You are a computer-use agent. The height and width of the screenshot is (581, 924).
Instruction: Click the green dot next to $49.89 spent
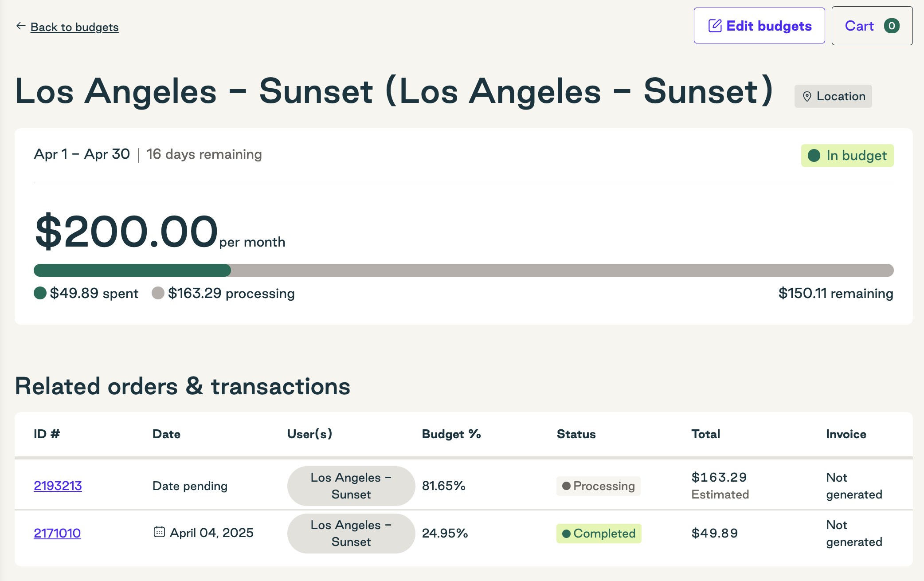(x=40, y=293)
